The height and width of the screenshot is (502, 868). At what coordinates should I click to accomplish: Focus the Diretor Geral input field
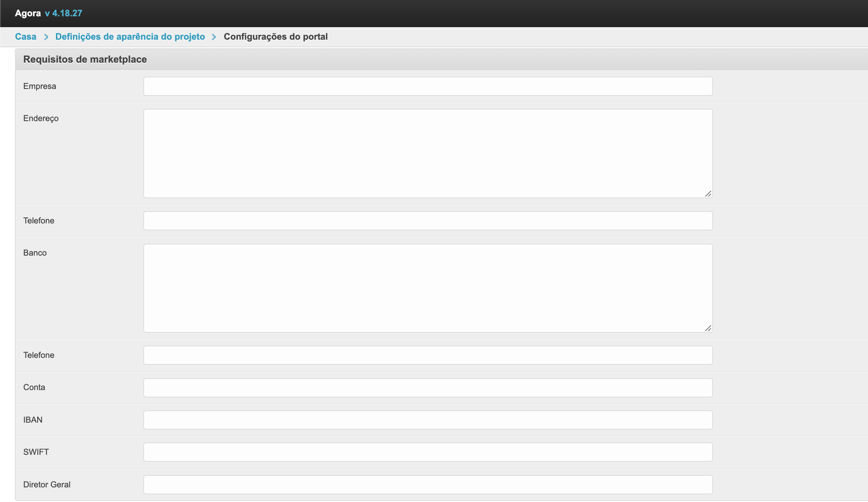[428, 484]
